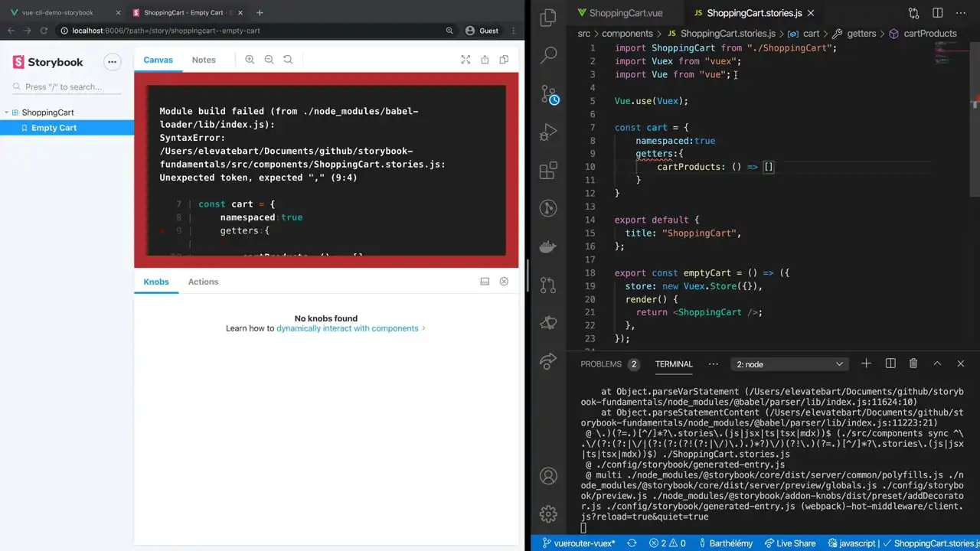Click the 'src' breadcrumb folder
Screen dimensions: 980x551
point(584,34)
